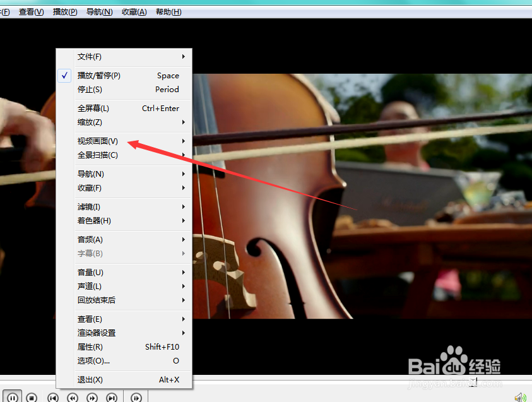The height and width of the screenshot is (402, 532).
Task: Open the 导航(N) menu in the menu bar
Action: [99, 12]
